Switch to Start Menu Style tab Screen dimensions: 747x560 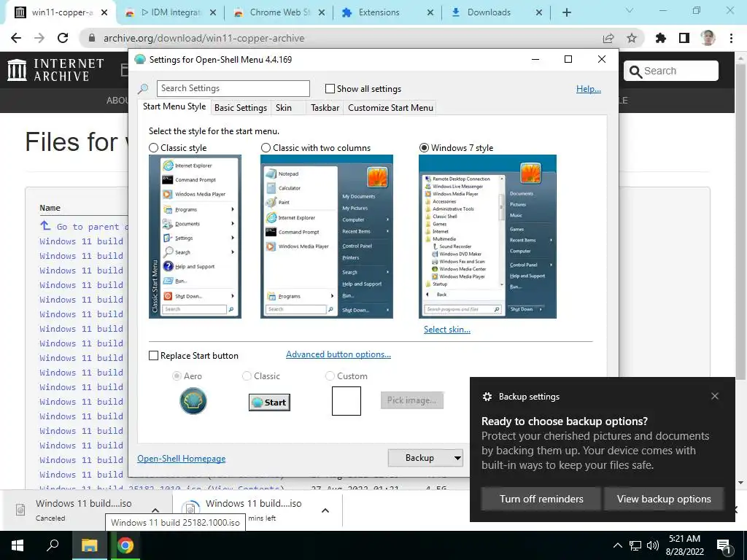pyautogui.click(x=174, y=106)
